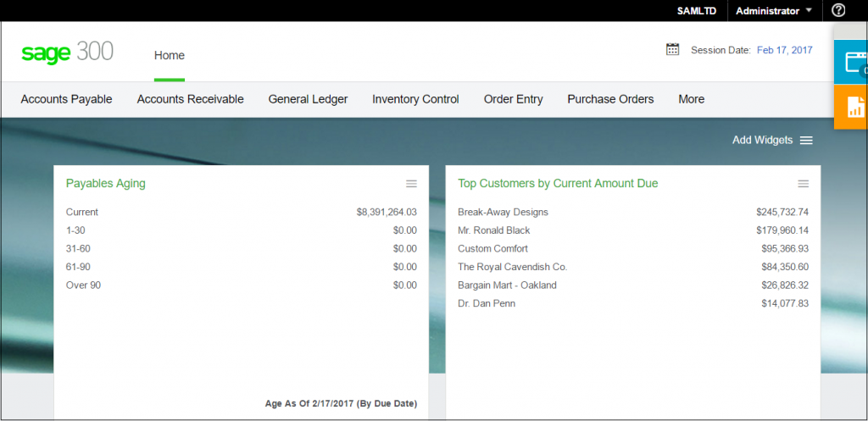
Task: Click The Royal Cavendish Co. customer
Action: pos(513,267)
